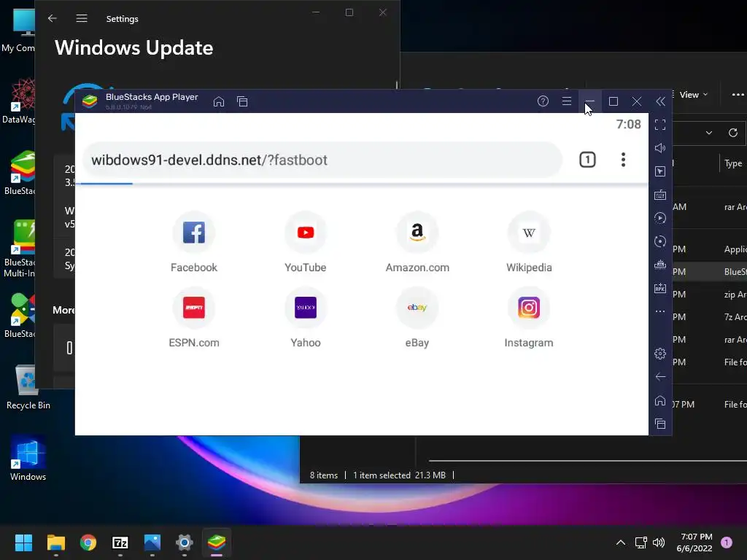Open BlueStacks hamburger menu
This screenshot has width=747, height=560.
click(x=566, y=101)
